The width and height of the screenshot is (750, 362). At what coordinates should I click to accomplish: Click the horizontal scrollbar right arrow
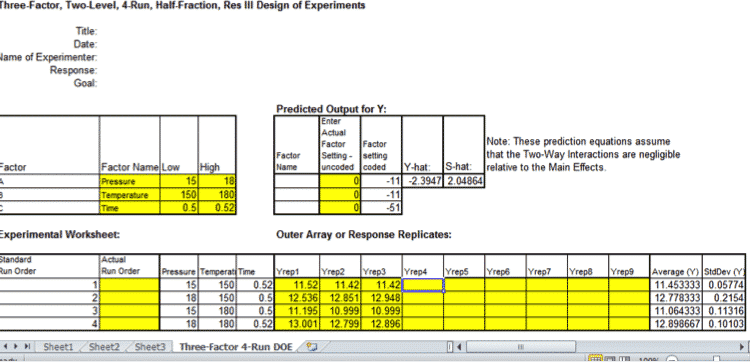[x=743, y=347]
